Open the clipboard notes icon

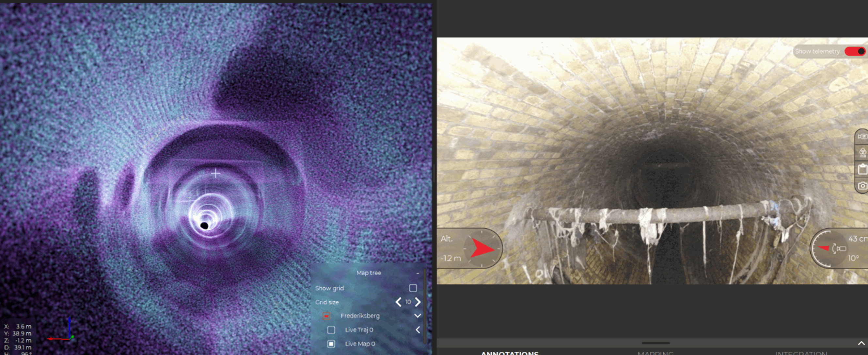[x=862, y=169]
